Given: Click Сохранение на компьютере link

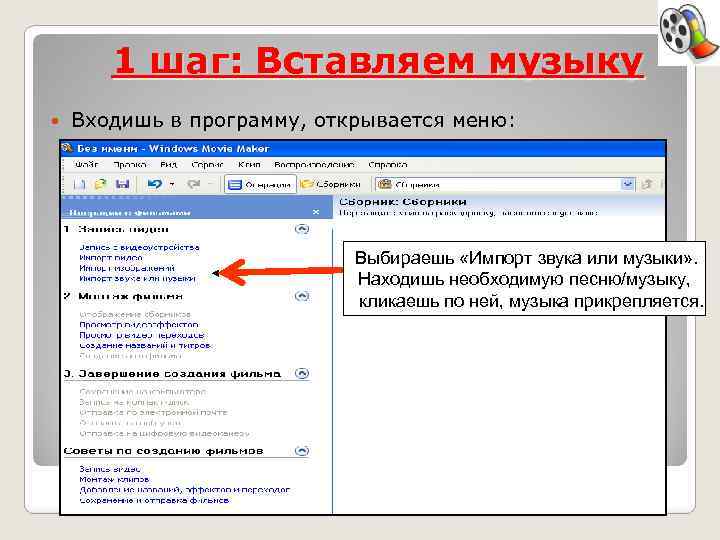Looking at the screenshot, I should click(x=143, y=392).
